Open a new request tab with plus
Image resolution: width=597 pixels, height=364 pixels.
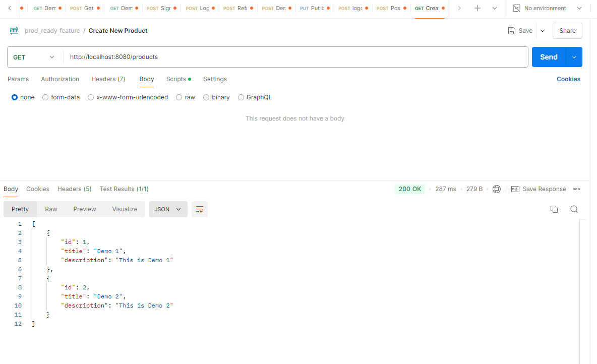pyautogui.click(x=477, y=8)
